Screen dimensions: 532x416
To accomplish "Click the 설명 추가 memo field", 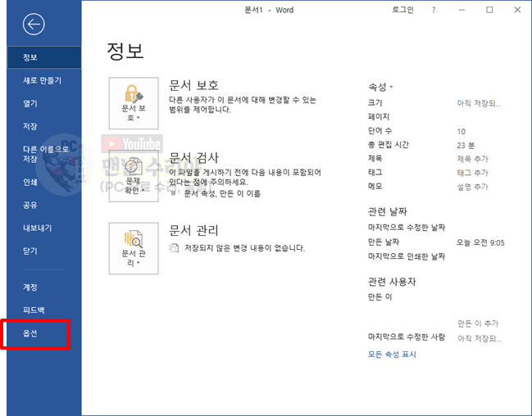I will (472, 187).
